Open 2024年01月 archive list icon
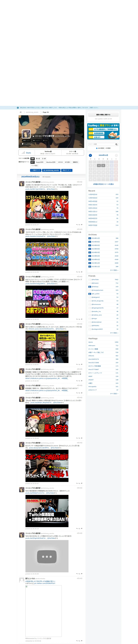The width and height of the screenshot is (138, 644). (x=90, y=260)
